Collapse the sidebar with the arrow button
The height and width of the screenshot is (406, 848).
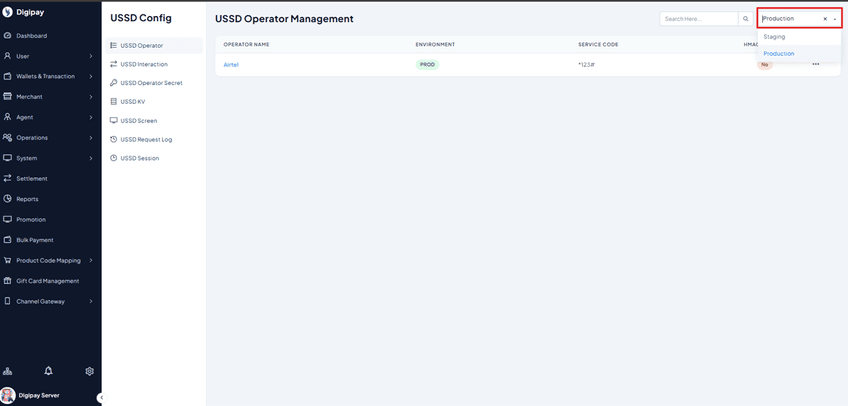point(101,398)
